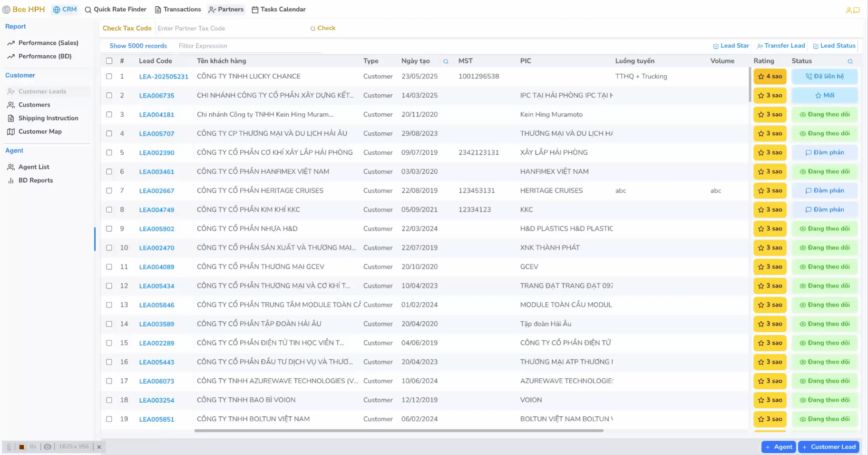Click the Agent List people icon
Image resolution: width=868 pixels, height=455 pixels.
click(11, 167)
